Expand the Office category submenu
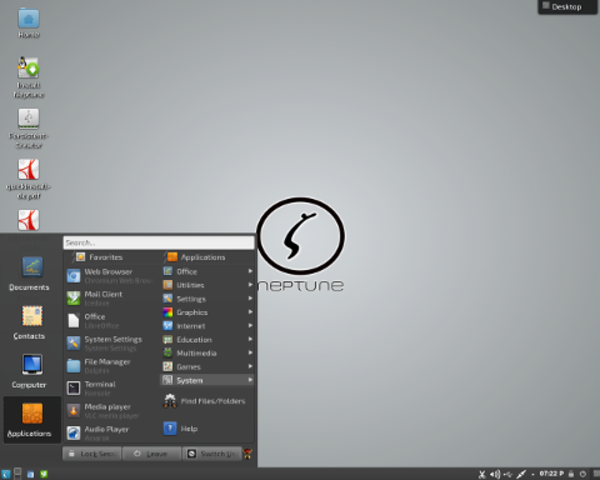The width and height of the screenshot is (600, 480). (x=207, y=271)
